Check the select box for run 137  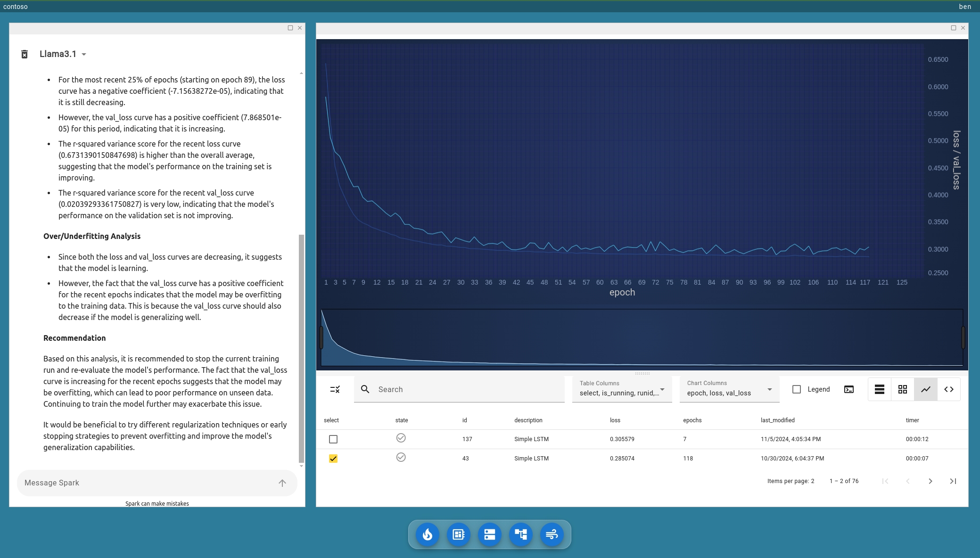click(x=333, y=439)
